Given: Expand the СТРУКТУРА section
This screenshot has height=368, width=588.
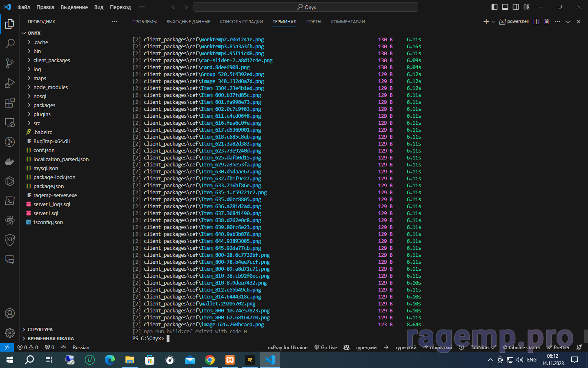Looking at the screenshot, I should tap(40, 330).
